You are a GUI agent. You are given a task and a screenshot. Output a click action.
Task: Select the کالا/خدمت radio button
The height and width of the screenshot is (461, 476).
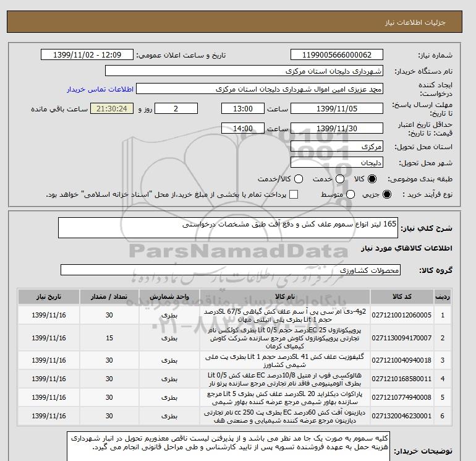(x=299, y=179)
